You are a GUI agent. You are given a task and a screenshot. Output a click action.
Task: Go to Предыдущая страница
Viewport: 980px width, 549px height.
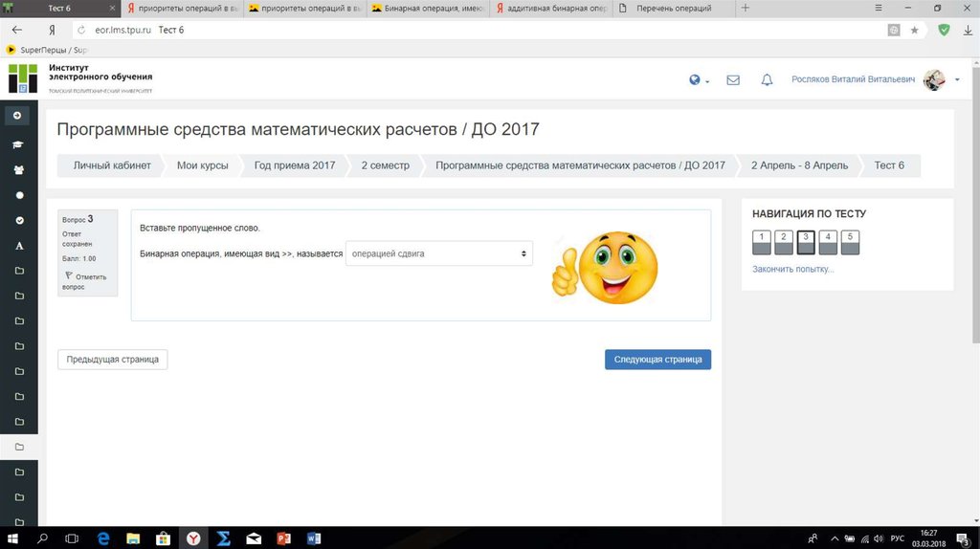(x=113, y=359)
